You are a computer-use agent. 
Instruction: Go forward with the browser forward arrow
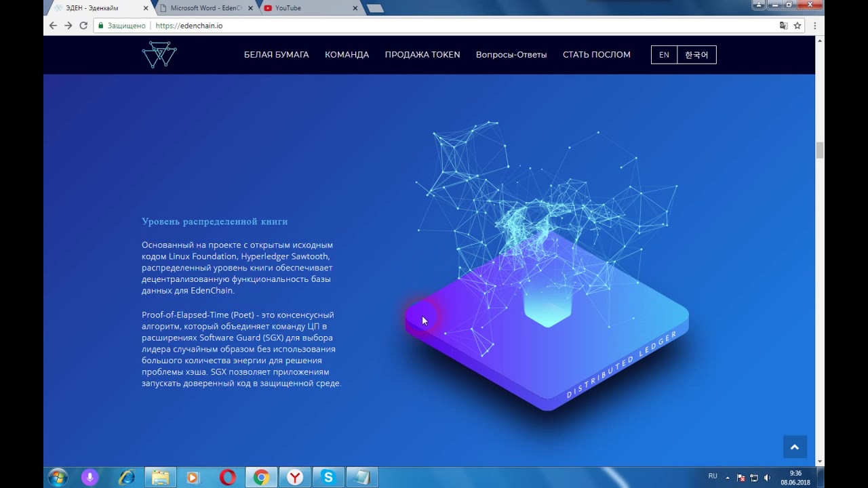click(68, 26)
